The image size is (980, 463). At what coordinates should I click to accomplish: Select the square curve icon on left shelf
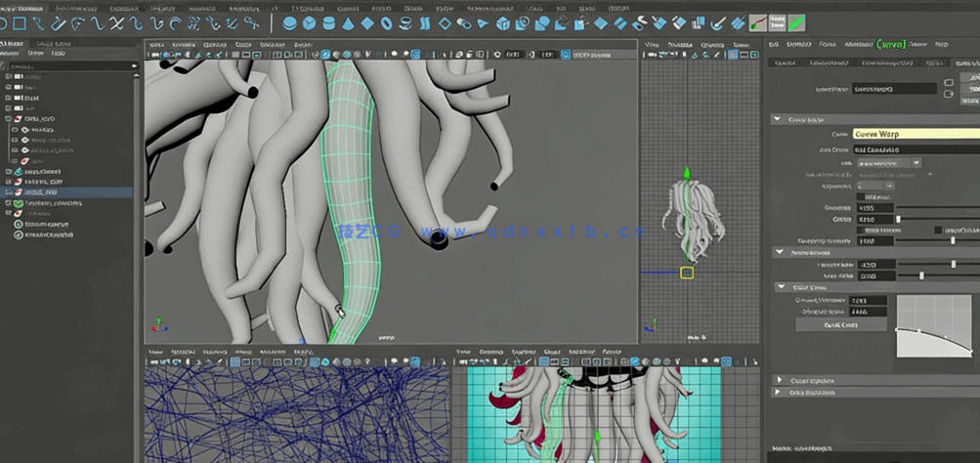[x=19, y=22]
